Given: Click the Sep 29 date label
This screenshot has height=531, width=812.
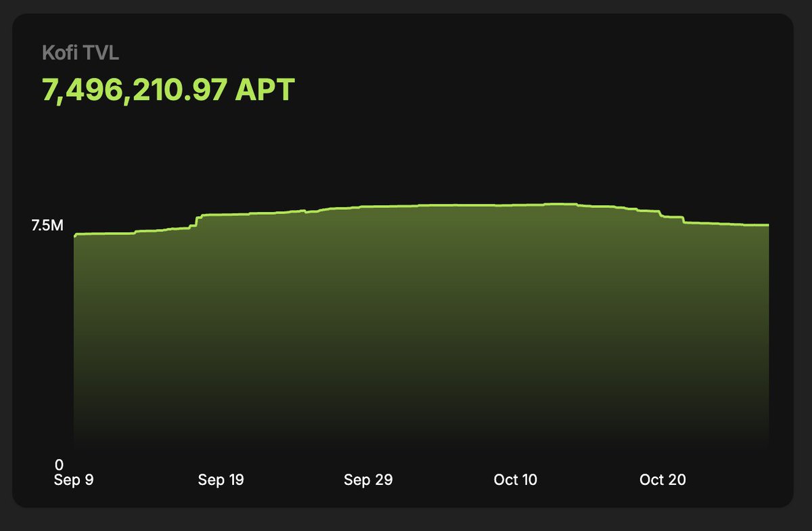Looking at the screenshot, I should [368, 480].
